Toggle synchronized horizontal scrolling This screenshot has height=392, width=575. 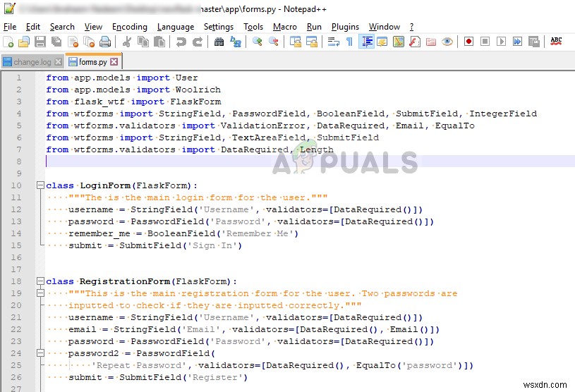click(x=312, y=42)
